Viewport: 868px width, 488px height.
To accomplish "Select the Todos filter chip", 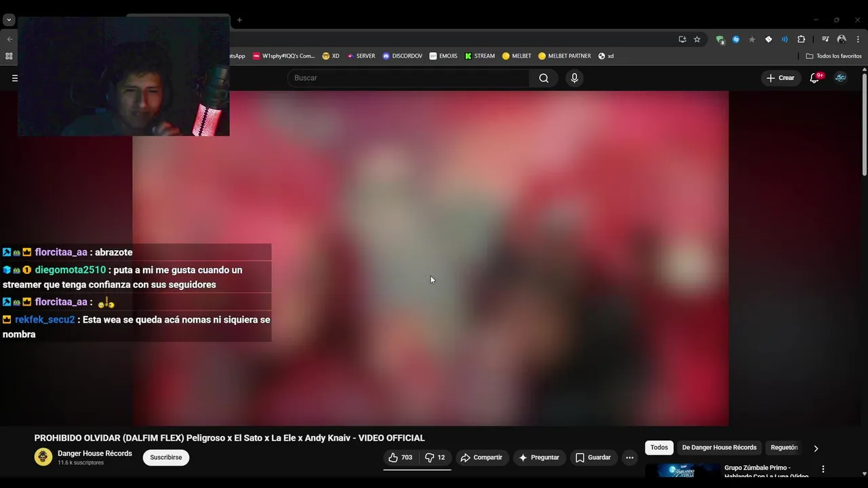I will coord(659,447).
